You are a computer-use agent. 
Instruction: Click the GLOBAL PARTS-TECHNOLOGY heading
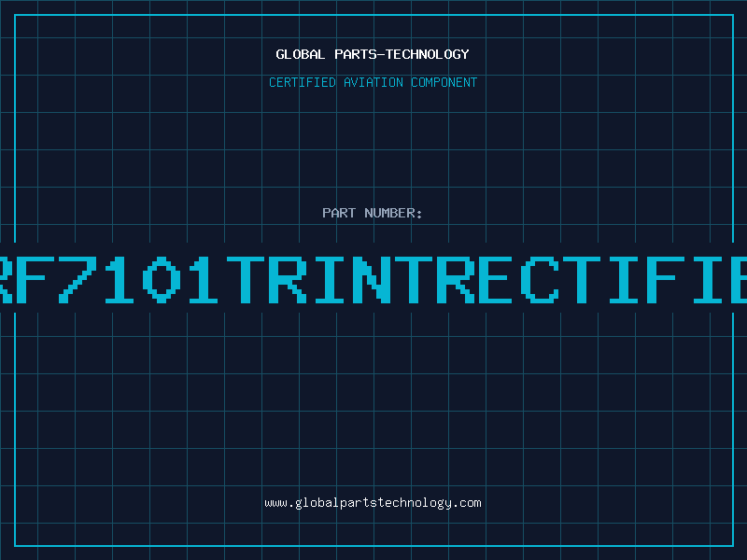[x=373, y=54]
